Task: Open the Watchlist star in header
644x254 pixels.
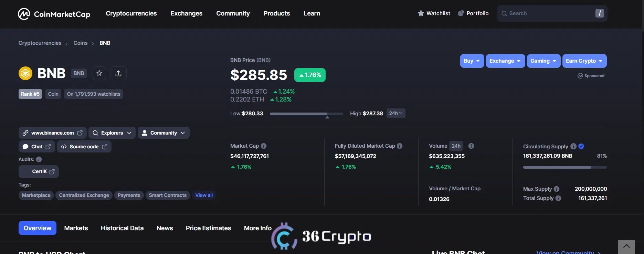Action: [x=421, y=13]
